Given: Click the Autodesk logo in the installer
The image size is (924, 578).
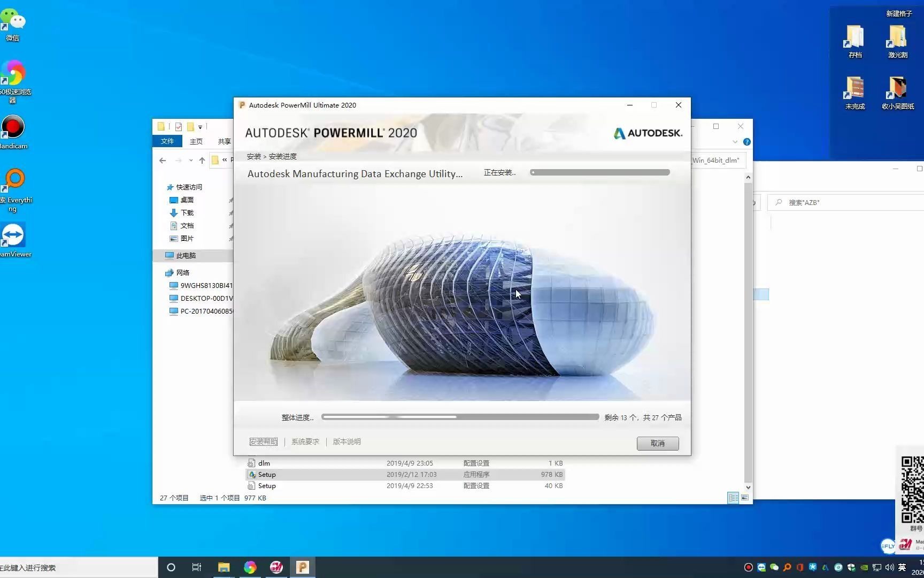Looking at the screenshot, I should pyautogui.click(x=647, y=133).
